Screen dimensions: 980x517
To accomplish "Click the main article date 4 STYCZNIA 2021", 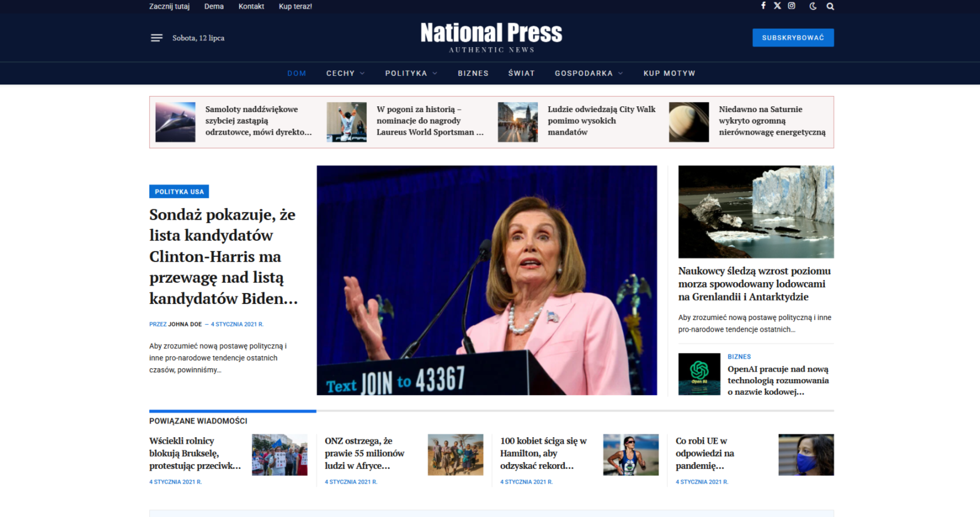I will point(237,325).
